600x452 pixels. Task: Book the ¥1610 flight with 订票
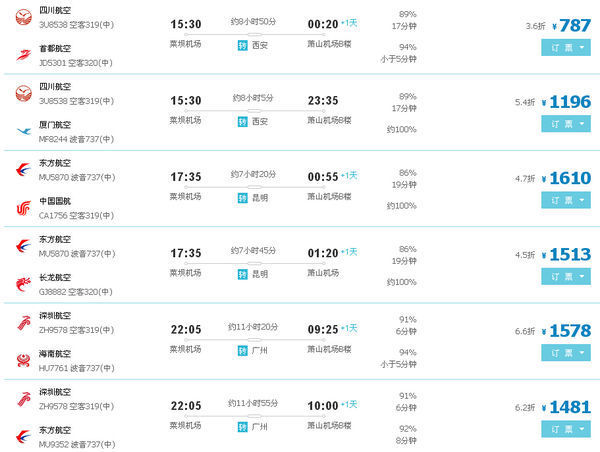tap(558, 200)
